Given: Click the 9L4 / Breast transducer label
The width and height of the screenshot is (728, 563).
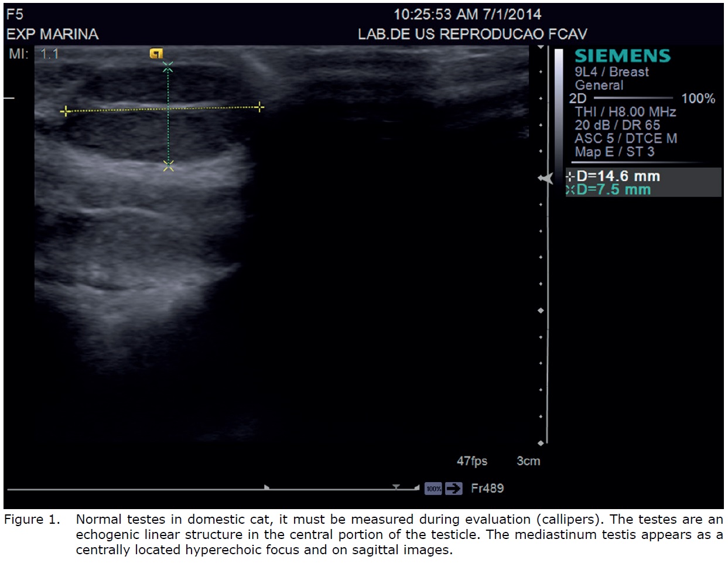Looking at the screenshot, I should pyautogui.click(x=611, y=72).
